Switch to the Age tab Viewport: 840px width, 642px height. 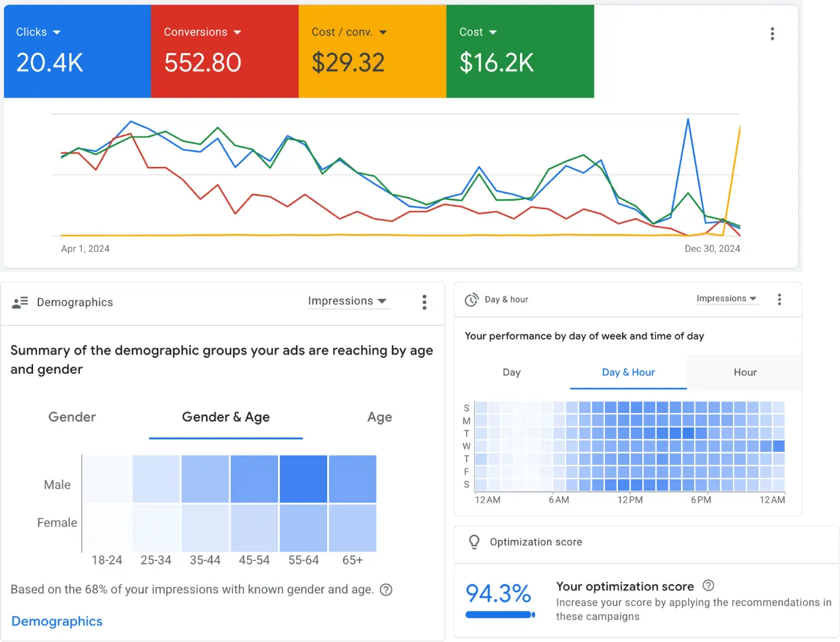(380, 417)
